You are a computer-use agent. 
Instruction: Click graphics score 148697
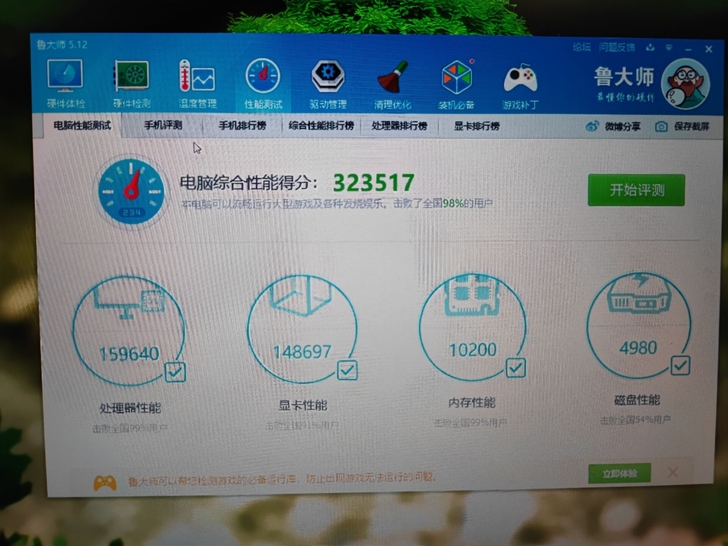(x=302, y=352)
